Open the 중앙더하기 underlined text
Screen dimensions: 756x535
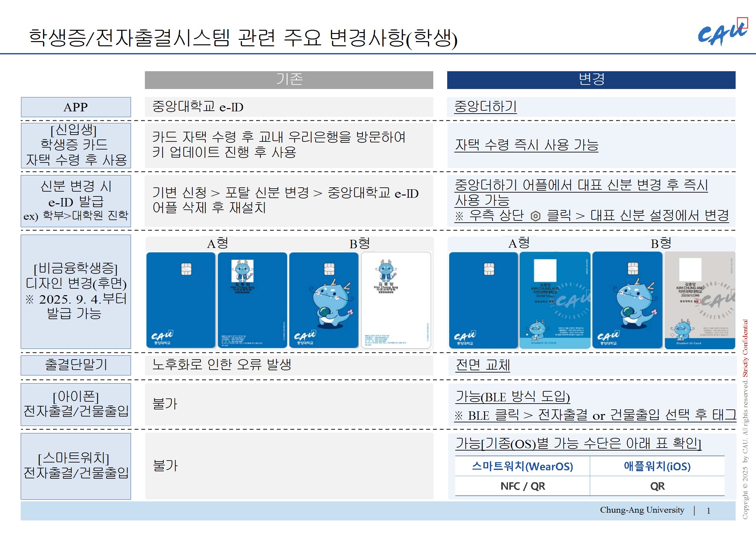click(x=485, y=107)
